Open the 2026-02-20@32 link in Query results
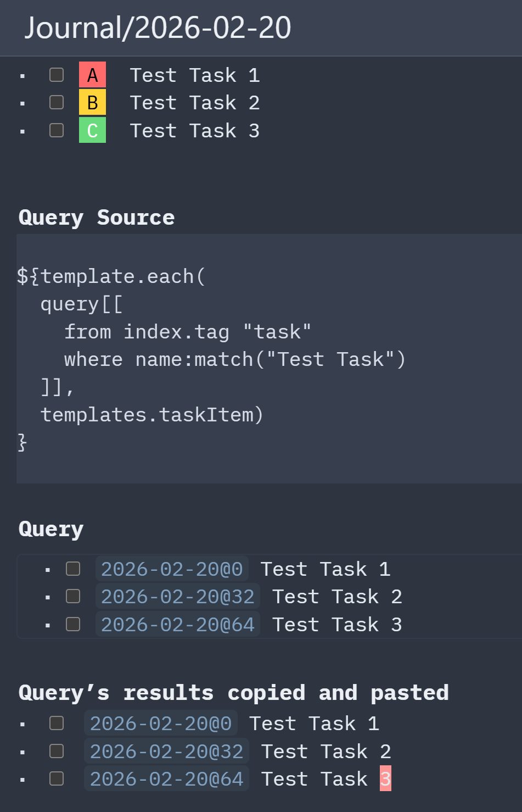This screenshot has height=812, width=522. click(x=177, y=596)
